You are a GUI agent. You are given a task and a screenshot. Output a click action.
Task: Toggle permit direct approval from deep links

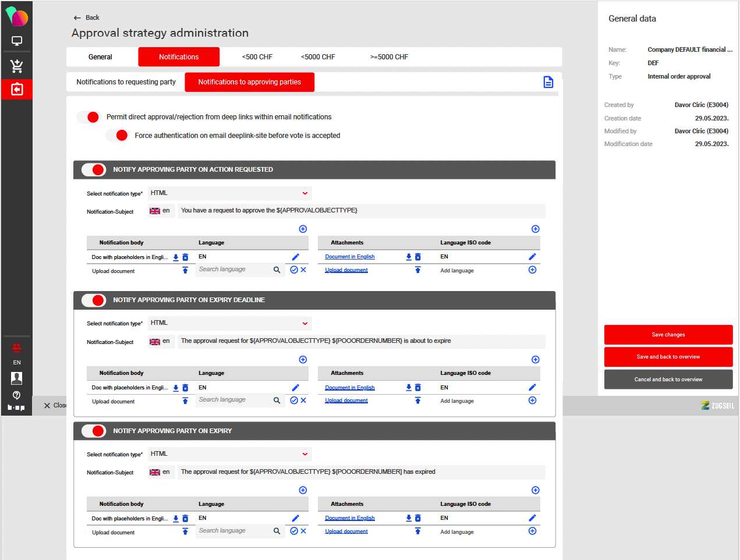[x=88, y=117]
